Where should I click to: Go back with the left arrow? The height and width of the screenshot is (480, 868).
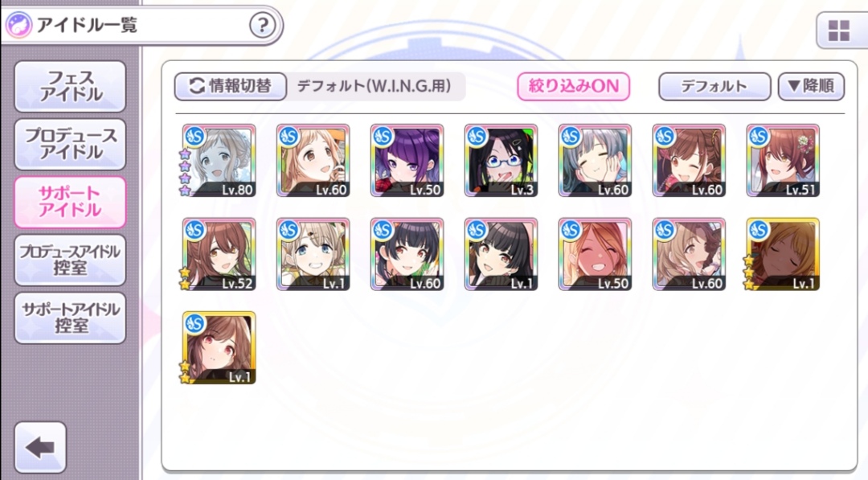click(40, 447)
